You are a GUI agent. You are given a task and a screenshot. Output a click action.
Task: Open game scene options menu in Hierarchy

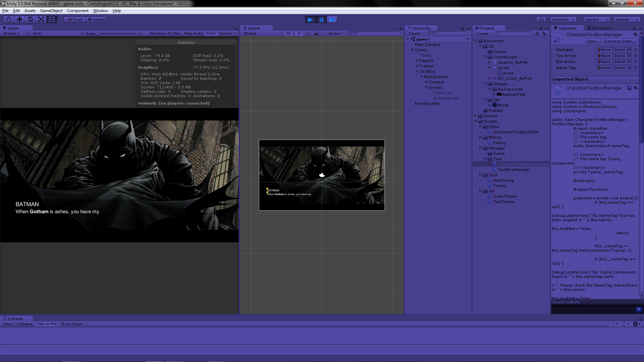[467, 39]
